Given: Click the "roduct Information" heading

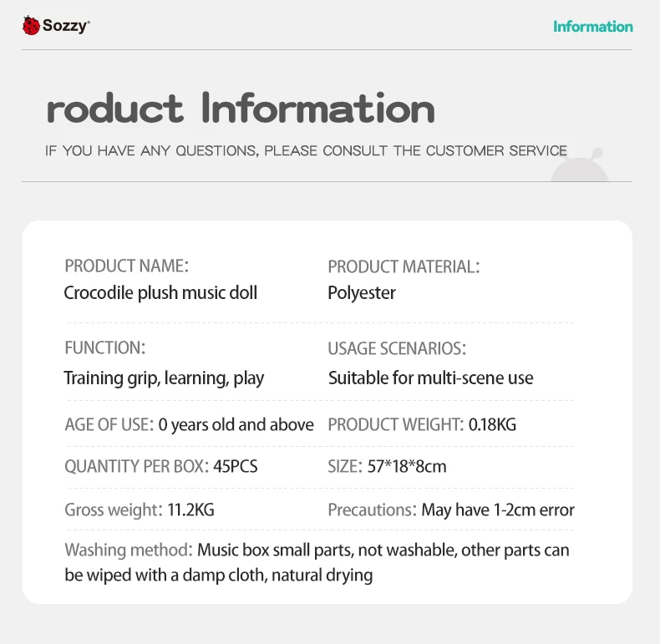Looking at the screenshot, I should click(241, 109).
